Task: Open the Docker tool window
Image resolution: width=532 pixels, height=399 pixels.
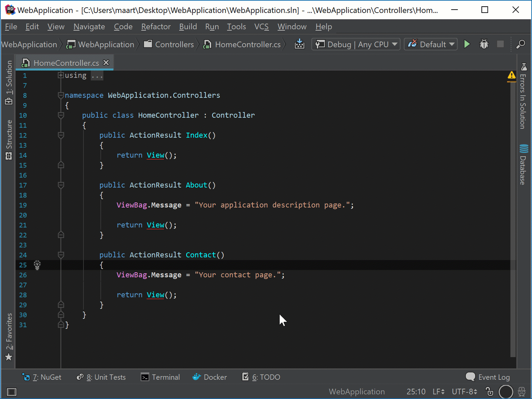Action: [209, 377]
